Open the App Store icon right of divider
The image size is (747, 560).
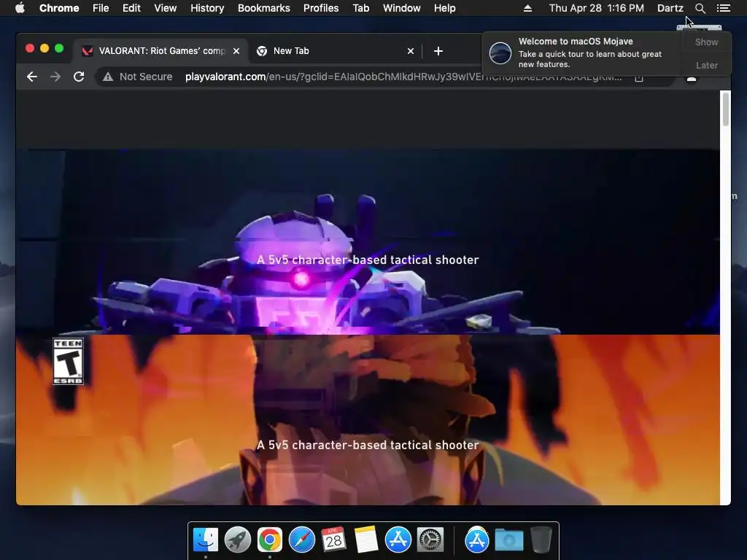(477, 540)
